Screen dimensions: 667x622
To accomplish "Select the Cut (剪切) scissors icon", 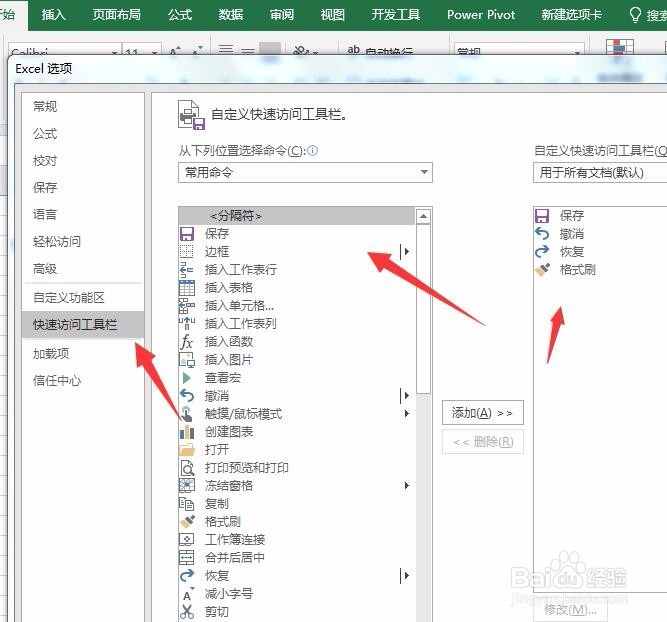I will 187,612.
